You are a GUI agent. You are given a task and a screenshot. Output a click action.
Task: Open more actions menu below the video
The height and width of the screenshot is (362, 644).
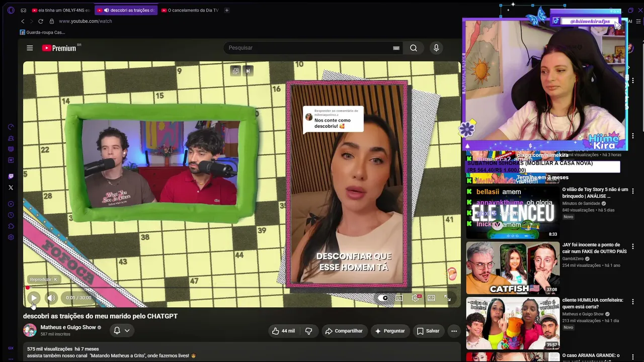click(454, 331)
